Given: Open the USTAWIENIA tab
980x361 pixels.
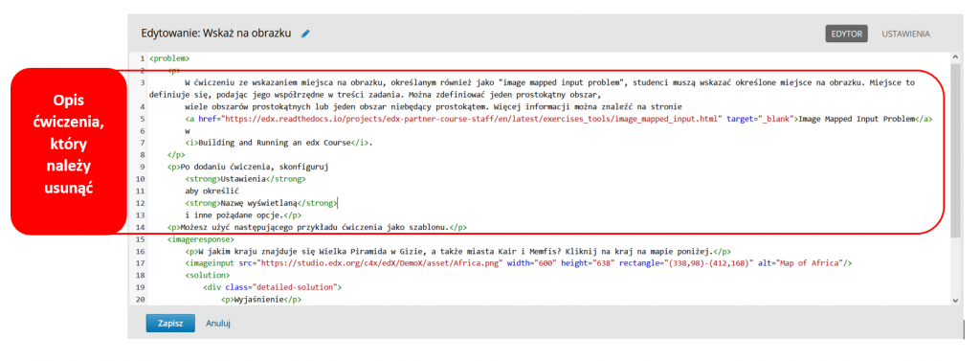Looking at the screenshot, I should [x=905, y=34].
